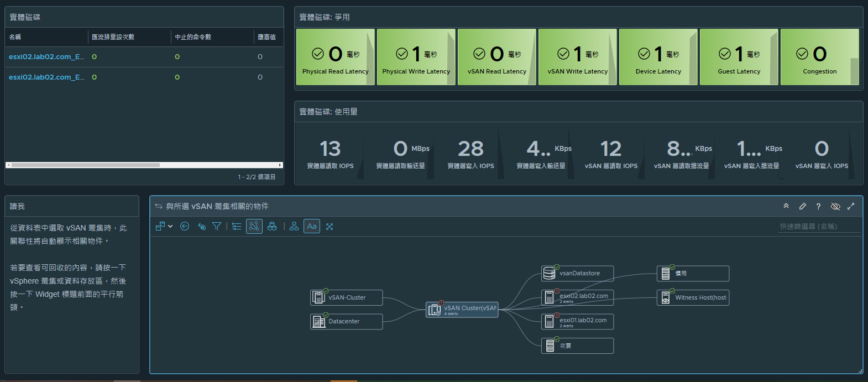The width and height of the screenshot is (868, 382).
Task: Select the vsanDatastore node
Action: (x=577, y=273)
